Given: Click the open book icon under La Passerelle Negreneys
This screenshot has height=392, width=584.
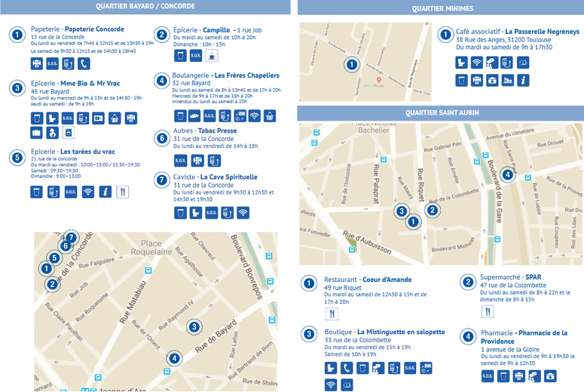Looking at the screenshot, I should [x=526, y=62].
